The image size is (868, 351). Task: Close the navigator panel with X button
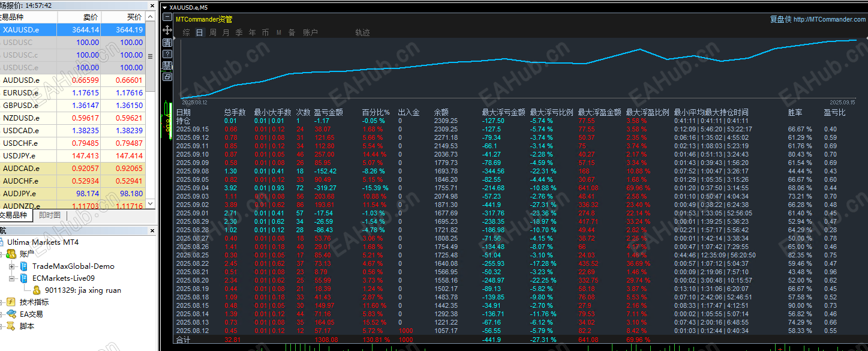point(151,230)
